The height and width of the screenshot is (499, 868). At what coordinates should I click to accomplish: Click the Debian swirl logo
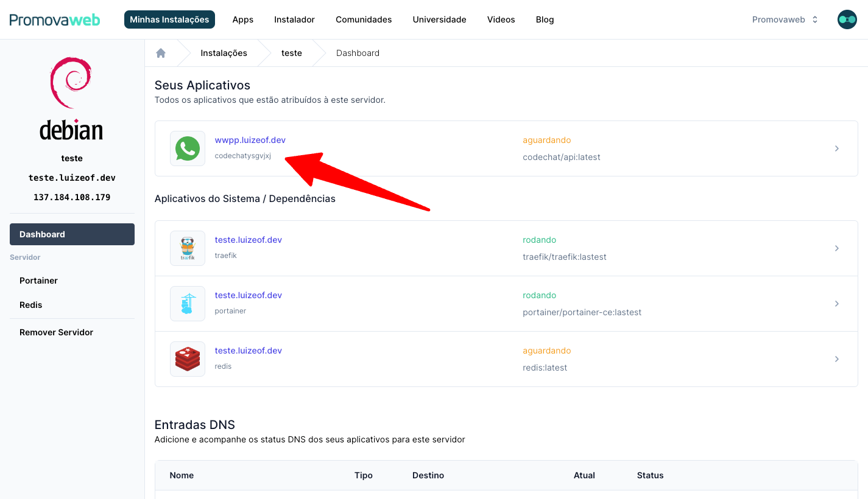(x=71, y=83)
